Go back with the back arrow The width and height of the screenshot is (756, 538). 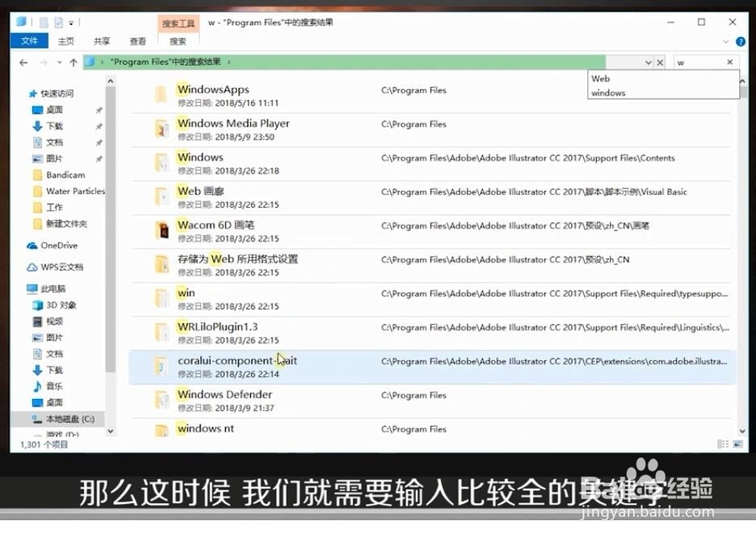(x=23, y=62)
